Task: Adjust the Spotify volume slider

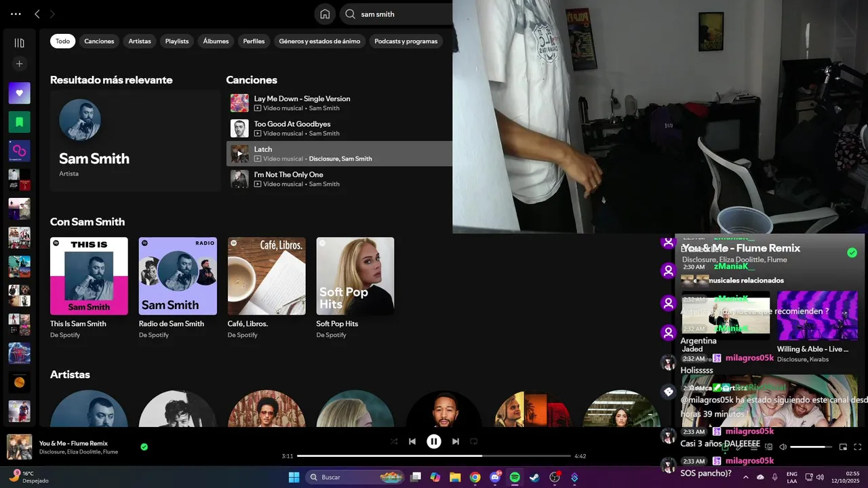Action: 811,447
